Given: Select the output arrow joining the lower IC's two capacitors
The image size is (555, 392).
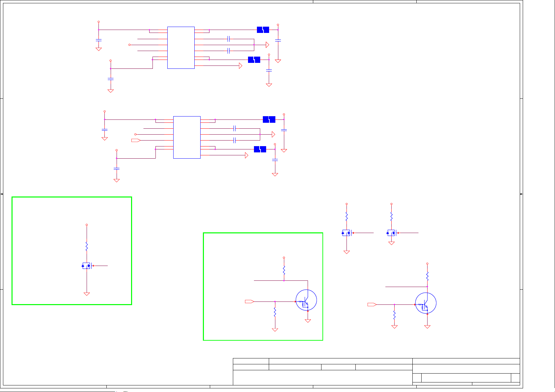Looking at the screenshot, I should coord(273,134).
